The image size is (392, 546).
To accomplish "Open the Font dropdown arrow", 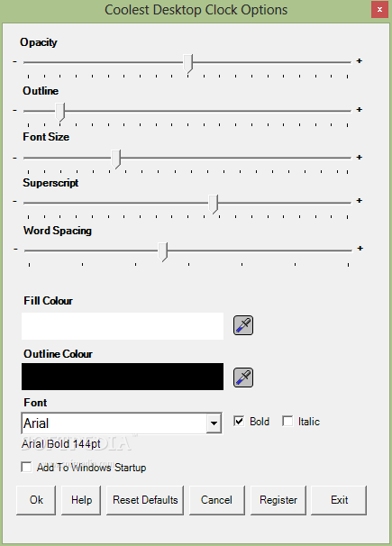I will (214, 423).
